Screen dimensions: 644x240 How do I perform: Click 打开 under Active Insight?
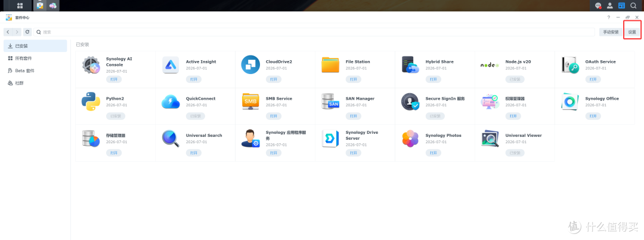194,79
